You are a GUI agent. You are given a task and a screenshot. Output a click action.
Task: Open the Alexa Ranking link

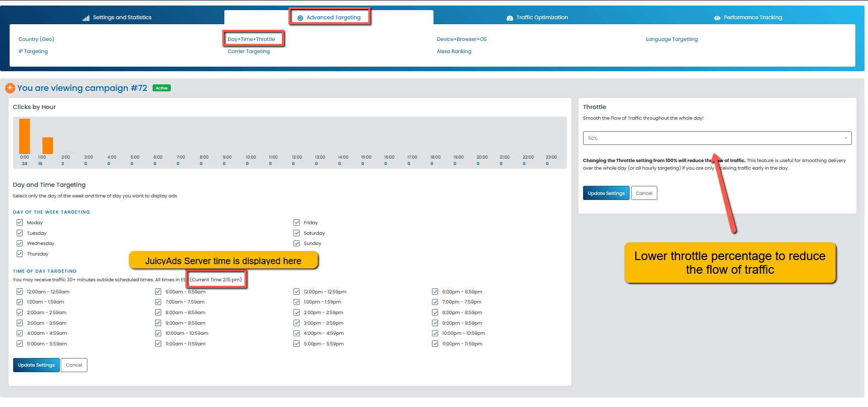tap(454, 52)
